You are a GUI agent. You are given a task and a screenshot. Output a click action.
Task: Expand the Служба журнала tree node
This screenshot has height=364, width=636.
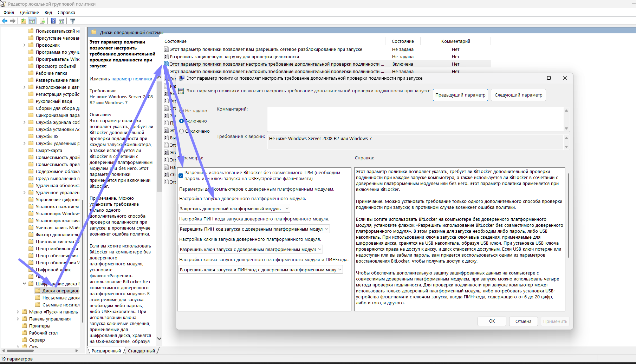[24, 122]
